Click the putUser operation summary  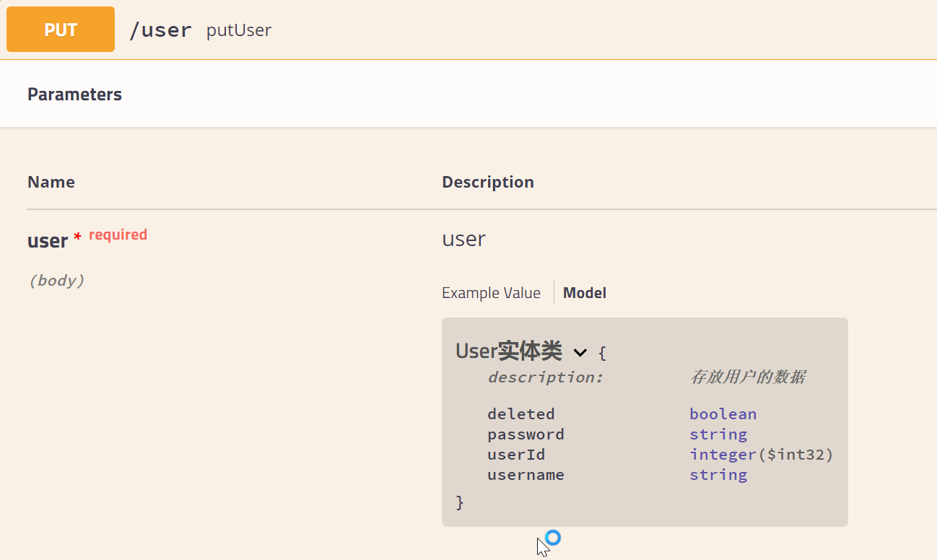coord(239,30)
